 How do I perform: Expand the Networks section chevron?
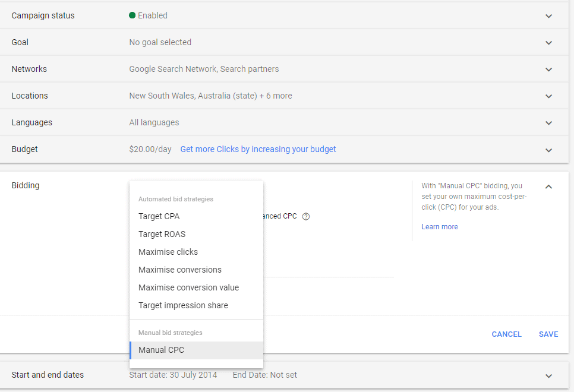coord(548,69)
